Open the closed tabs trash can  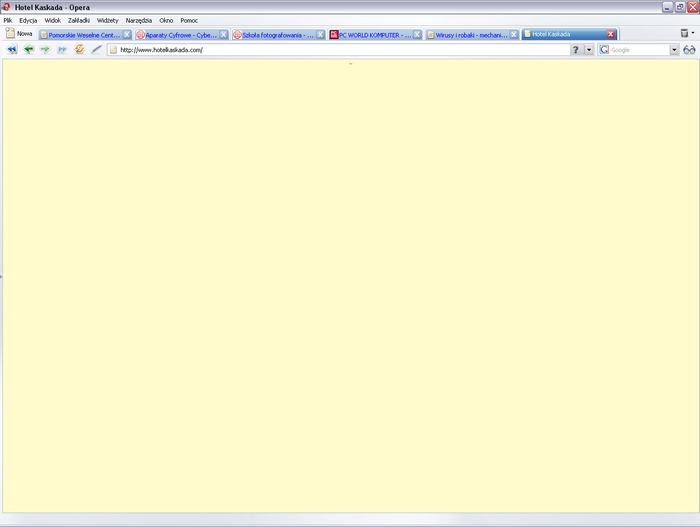(x=686, y=34)
